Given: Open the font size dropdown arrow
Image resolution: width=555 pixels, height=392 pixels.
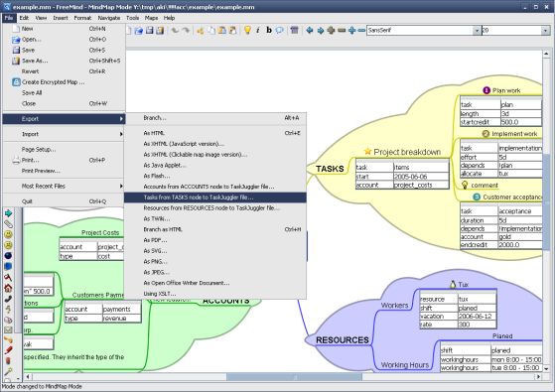Looking at the screenshot, I should click(x=545, y=31).
